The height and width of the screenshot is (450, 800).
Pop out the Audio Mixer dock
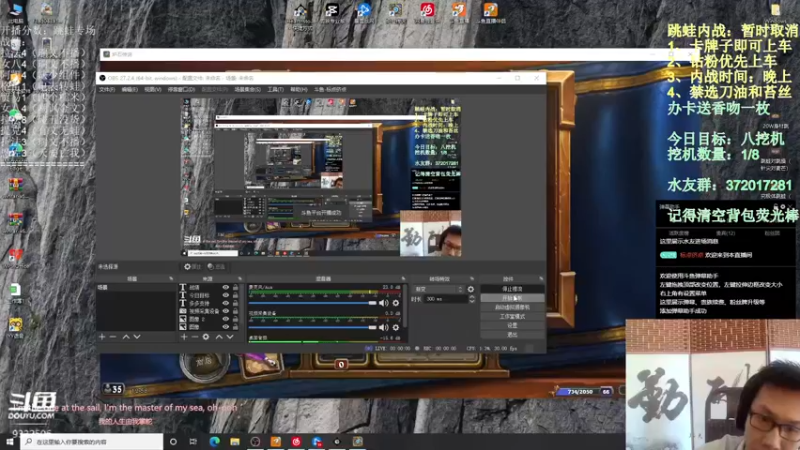pos(403,279)
